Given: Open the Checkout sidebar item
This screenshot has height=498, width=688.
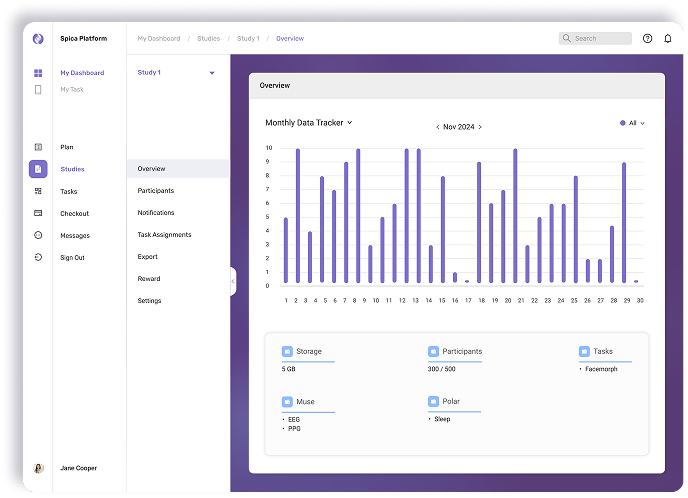Looking at the screenshot, I should [x=75, y=213].
